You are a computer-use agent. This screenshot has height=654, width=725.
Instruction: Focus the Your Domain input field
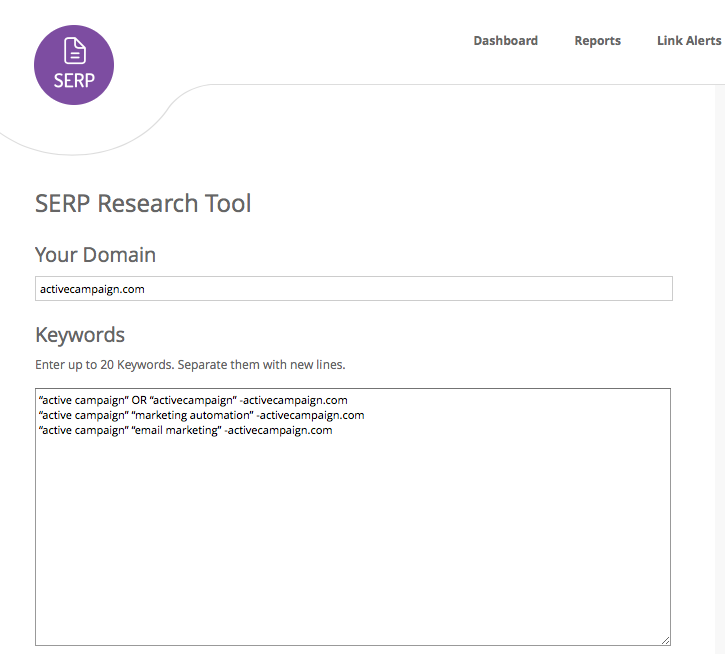(x=354, y=289)
